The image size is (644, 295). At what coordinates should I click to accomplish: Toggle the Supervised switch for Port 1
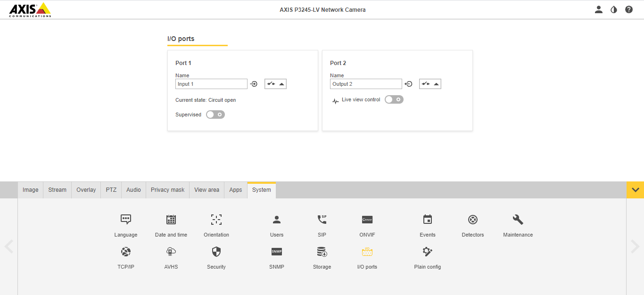pos(215,115)
